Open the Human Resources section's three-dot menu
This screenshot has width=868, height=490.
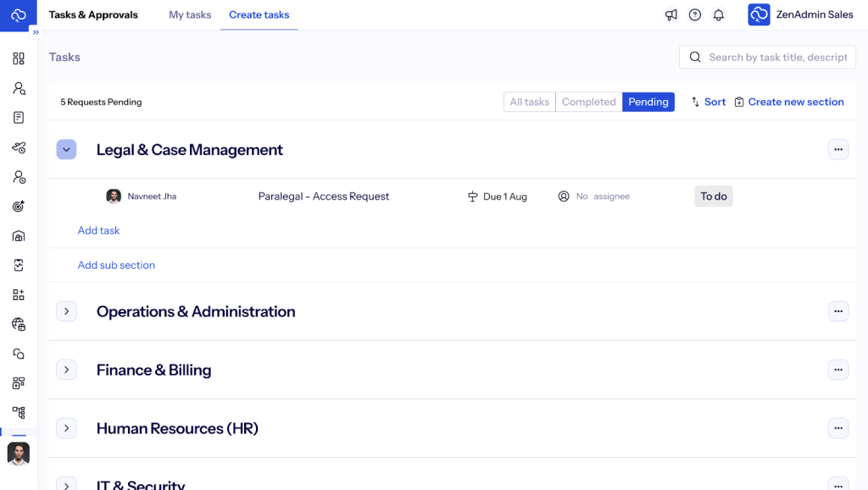tap(837, 428)
